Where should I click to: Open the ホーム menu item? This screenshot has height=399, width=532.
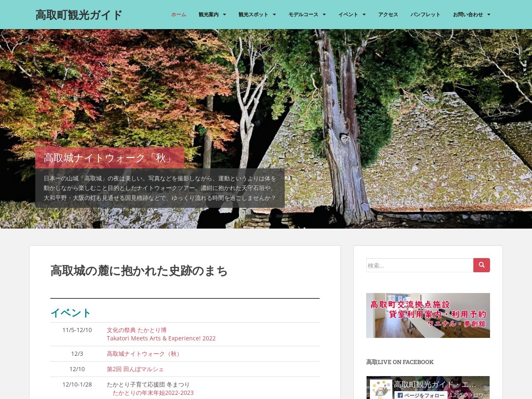tap(179, 15)
